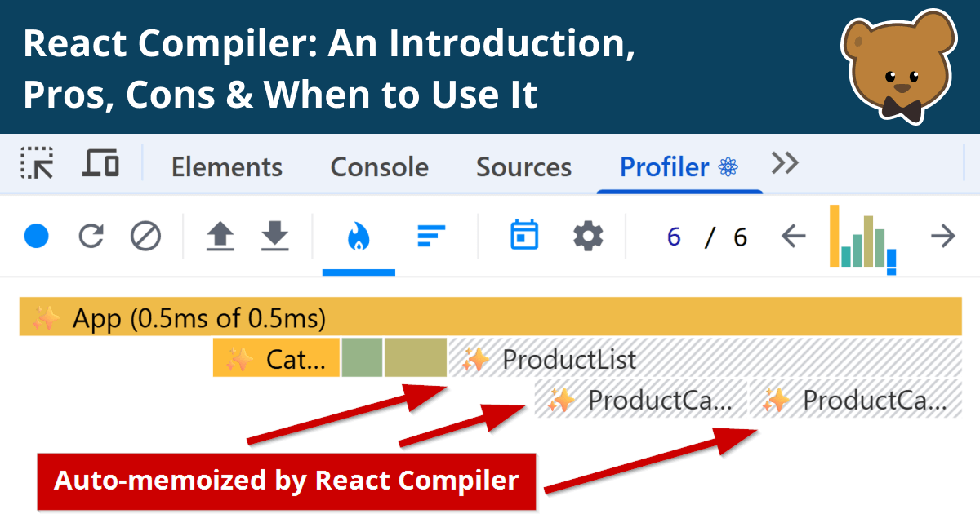Save profile with the download icon
Viewport: 980px width, 514px height.
pos(275,237)
